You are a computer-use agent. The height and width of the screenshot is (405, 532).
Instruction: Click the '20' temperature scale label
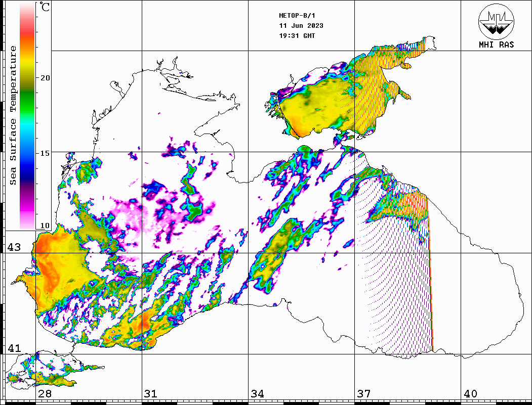[x=45, y=78]
